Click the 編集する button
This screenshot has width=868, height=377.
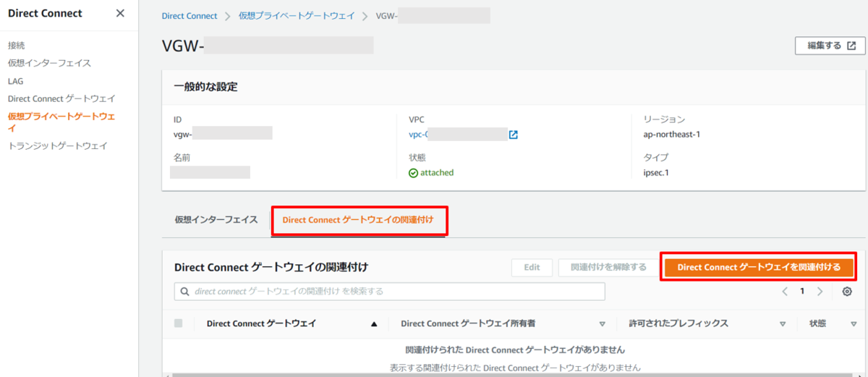(x=830, y=46)
